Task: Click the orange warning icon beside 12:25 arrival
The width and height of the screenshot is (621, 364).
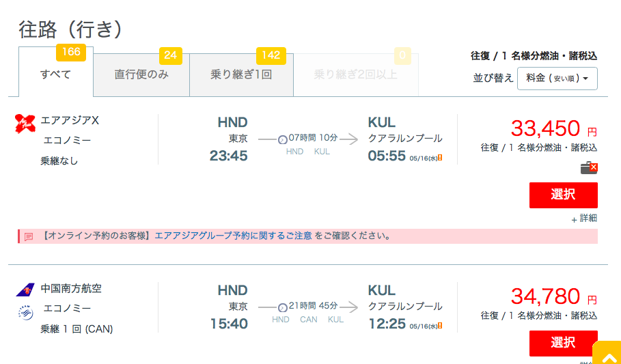Action: coord(440,326)
